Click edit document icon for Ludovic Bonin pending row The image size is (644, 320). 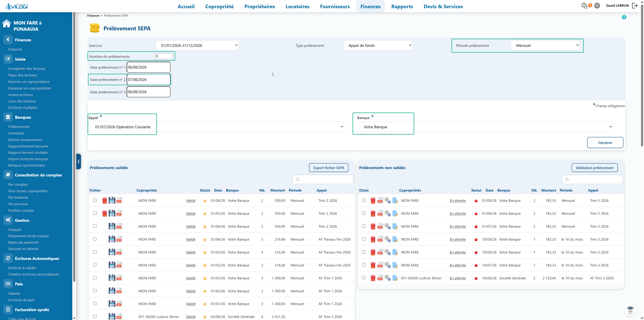(x=395, y=278)
